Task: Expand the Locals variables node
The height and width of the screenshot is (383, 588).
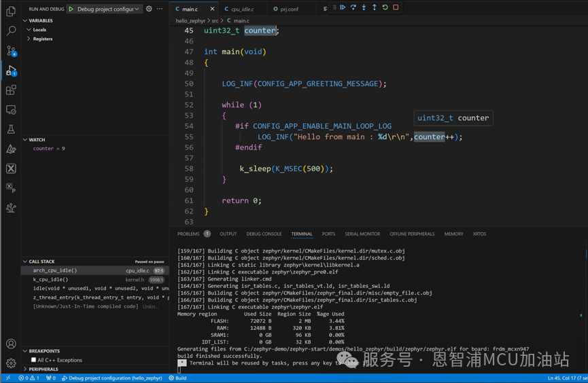Action: (x=39, y=30)
